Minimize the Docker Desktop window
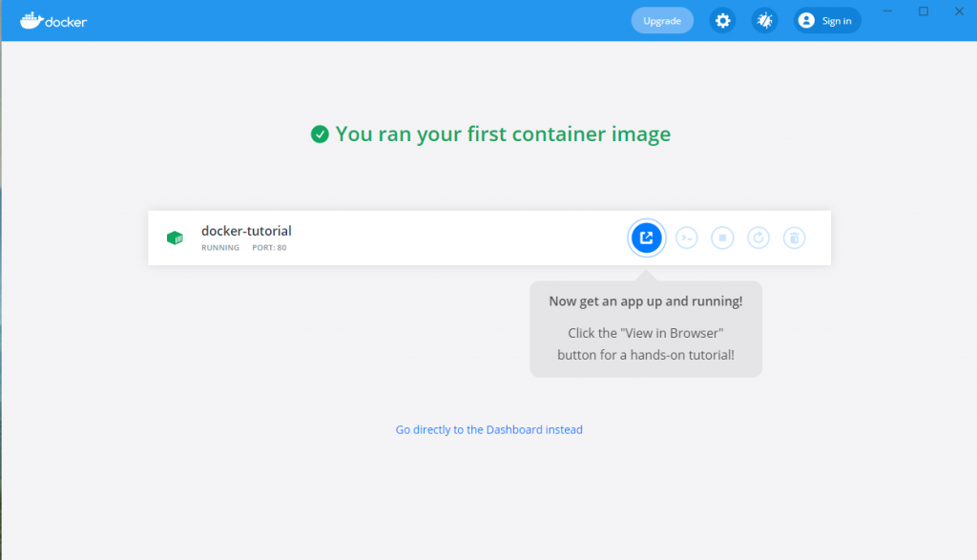The height and width of the screenshot is (560, 977). click(888, 11)
